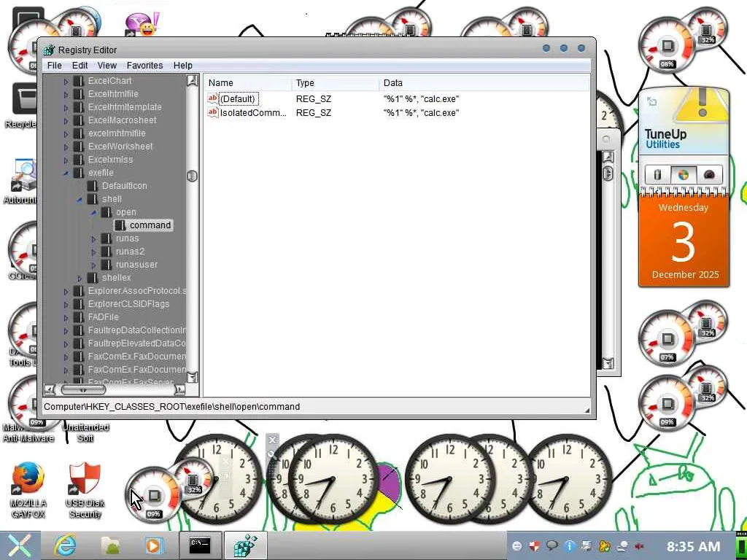Click the speech bubble tray icon
Viewport: 747px width, 560px height.
coord(552,545)
